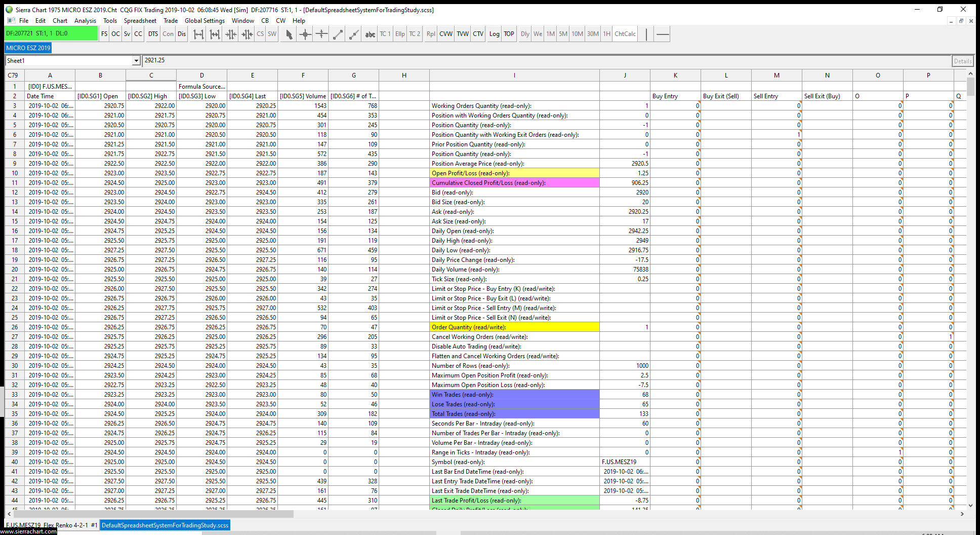Select the MICRO ESZ 2019 chartbook tab
The height and width of the screenshot is (535, 980).
click(28, 48)
